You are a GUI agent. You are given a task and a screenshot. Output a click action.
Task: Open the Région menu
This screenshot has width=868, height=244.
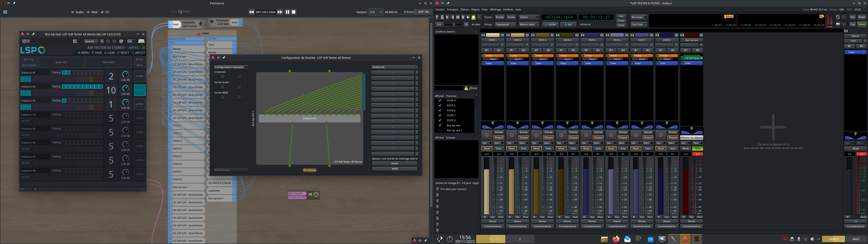pyautogui.click(x=475, y=9)
